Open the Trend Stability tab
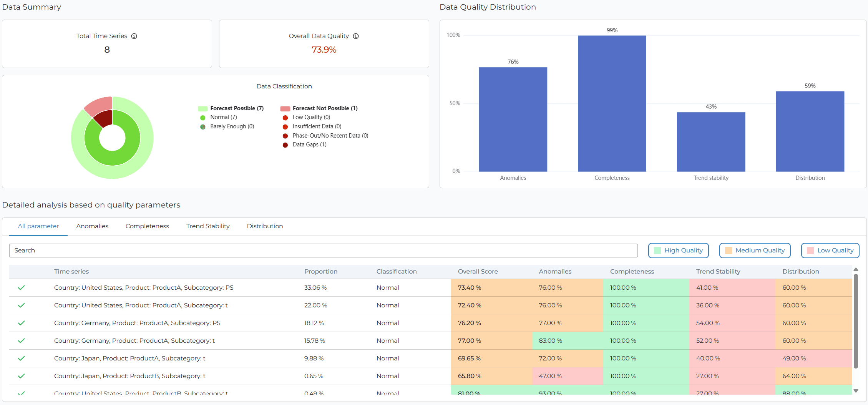The width and height of the screenshot is (868, 405). pos(208,226)
